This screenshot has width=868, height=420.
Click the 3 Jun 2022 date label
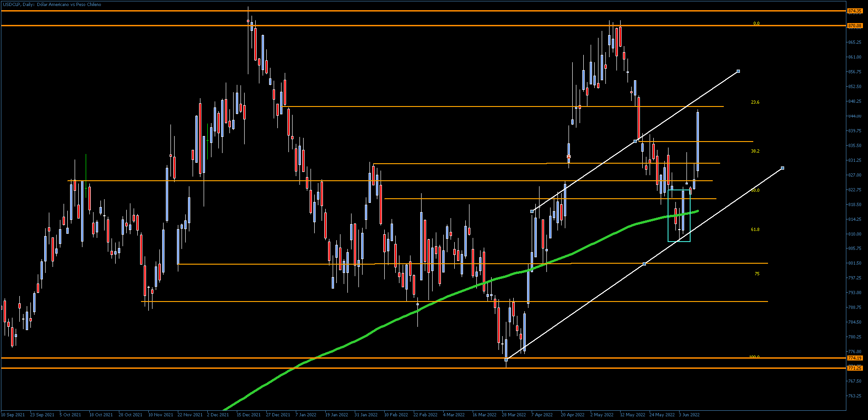pos(689,415)
